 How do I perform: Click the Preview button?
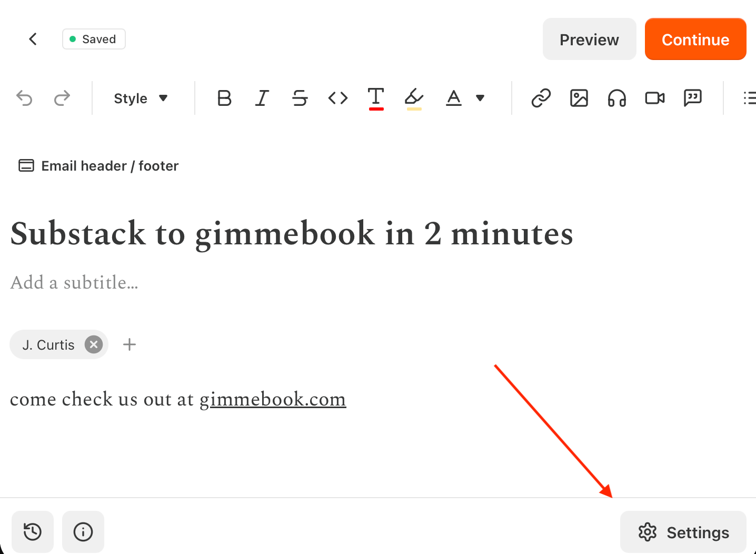coord(590,39)
